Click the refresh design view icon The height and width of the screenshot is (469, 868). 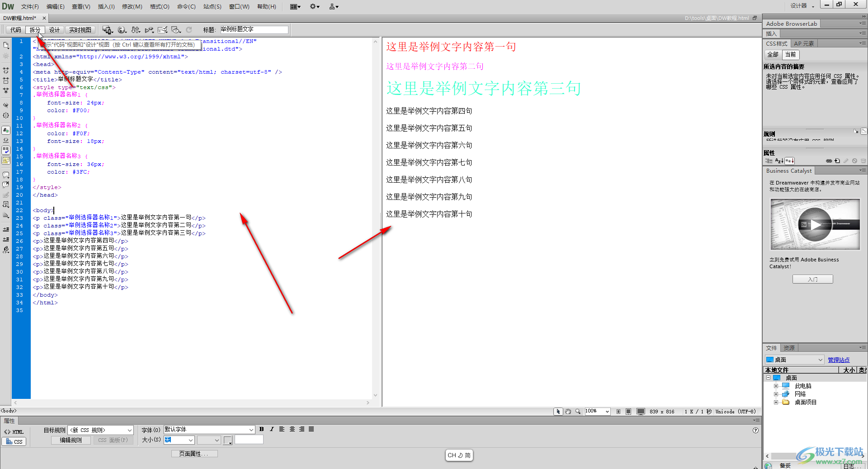tap(189, 30)
